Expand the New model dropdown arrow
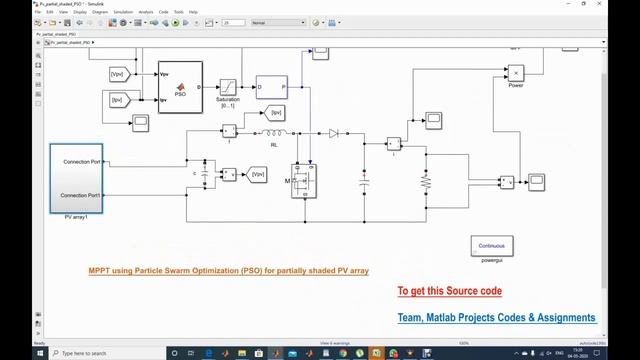This screenshot has width=640, height=360. point(44,23)
